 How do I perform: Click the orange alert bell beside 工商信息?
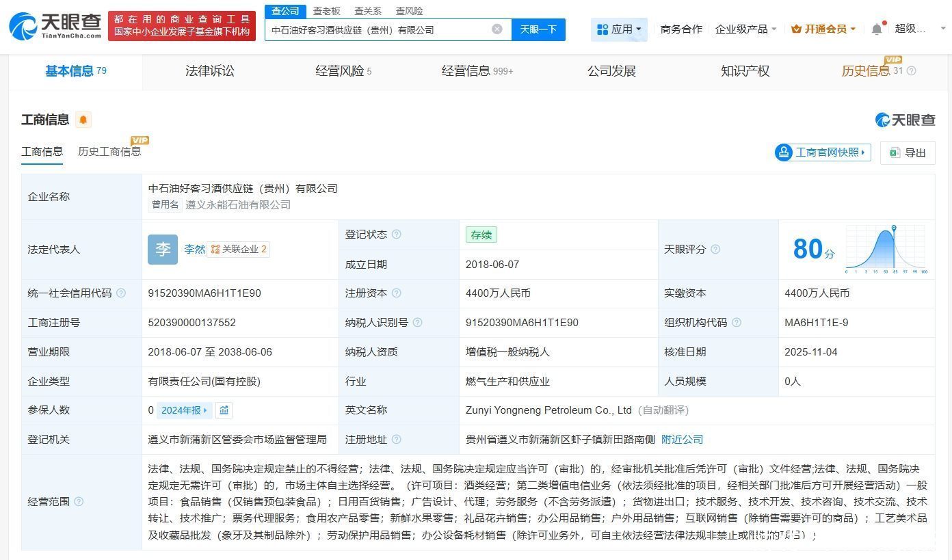[83, 120]
